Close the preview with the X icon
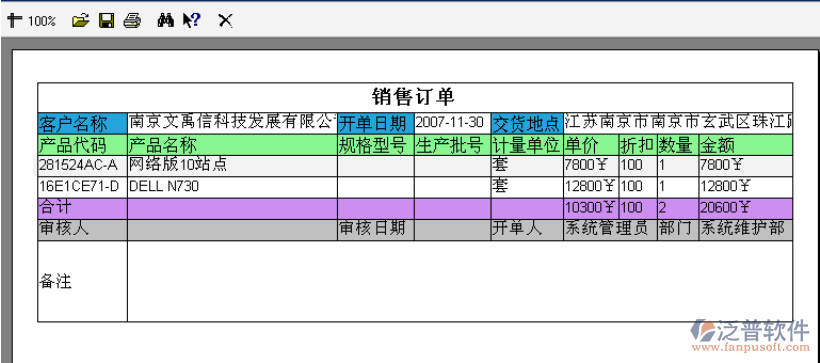This screenshot has height=363, width=820. pos(225,21)
